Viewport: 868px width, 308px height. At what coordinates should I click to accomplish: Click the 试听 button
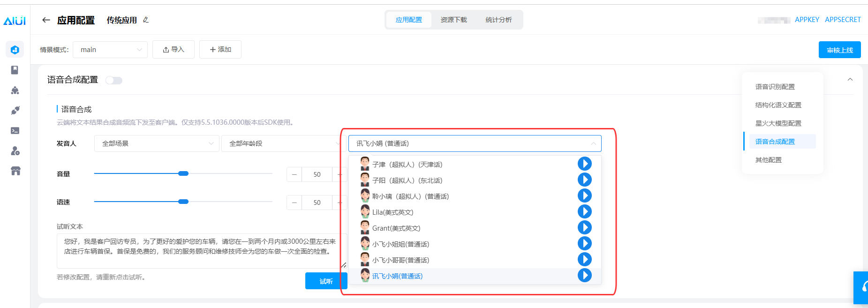point(326,281)
